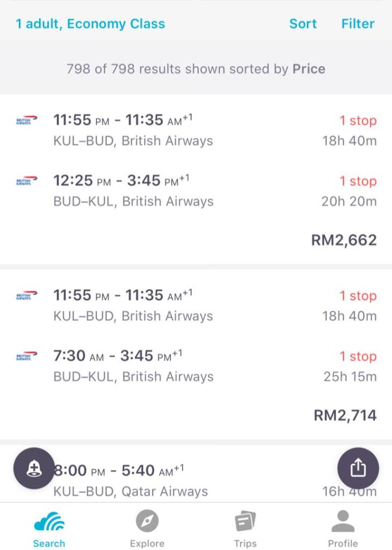
Task: Tap the share results icon
Action: 358,468
